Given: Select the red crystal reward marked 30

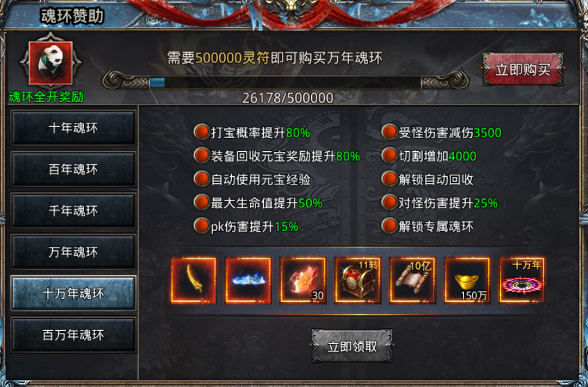Looking at the screenshot, I should [x=303, y=280].
